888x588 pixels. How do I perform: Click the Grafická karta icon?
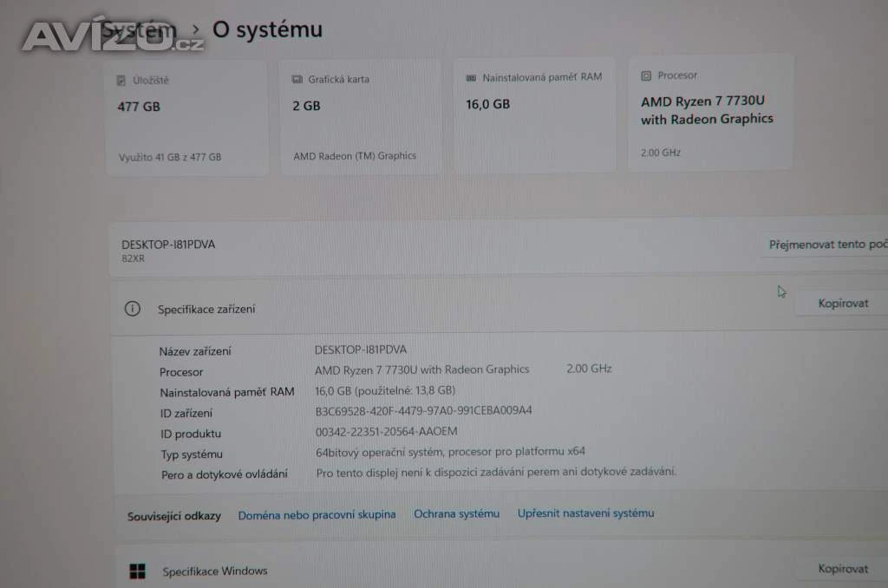(297, 79)
